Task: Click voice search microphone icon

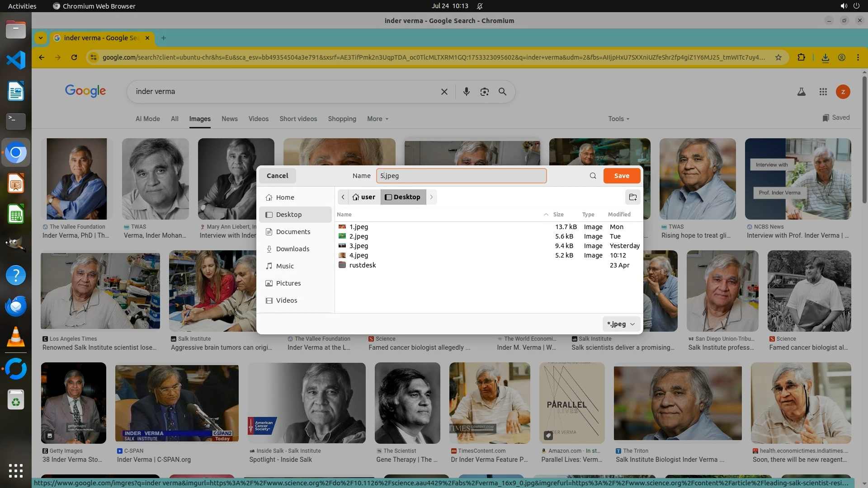Action: click(x=466, y=92)
